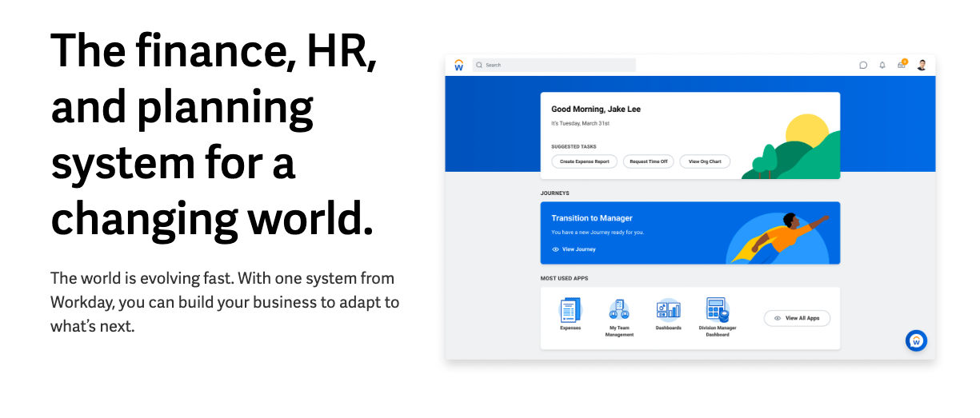The image size is (980, 418).
Task: Open the user profile avatar
Action: point(922,66)
